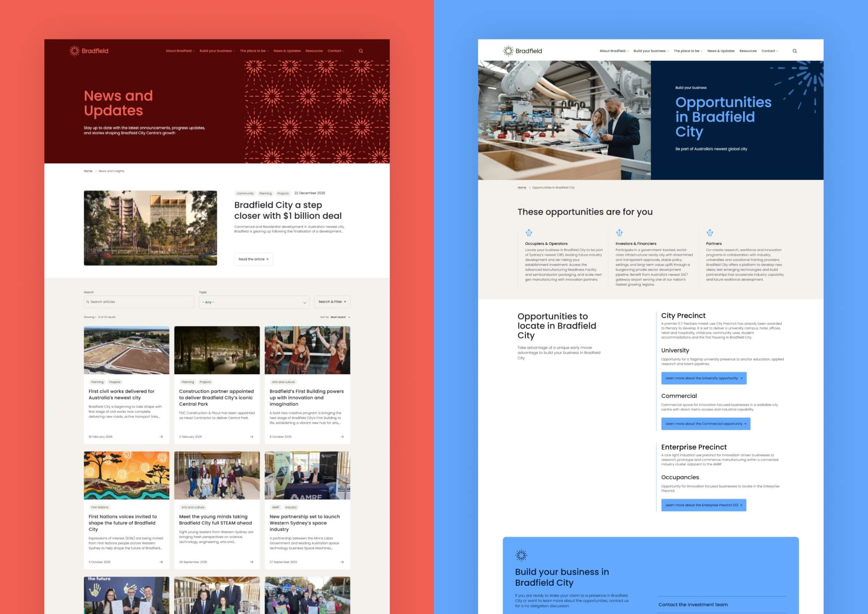
Task: Click Learn more about the Enterprise Precinct EOI
Action: click(x=704, y=505)
